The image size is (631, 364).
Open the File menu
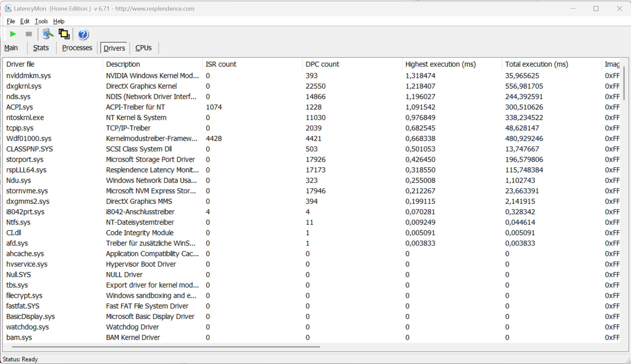tap(11, 21)
